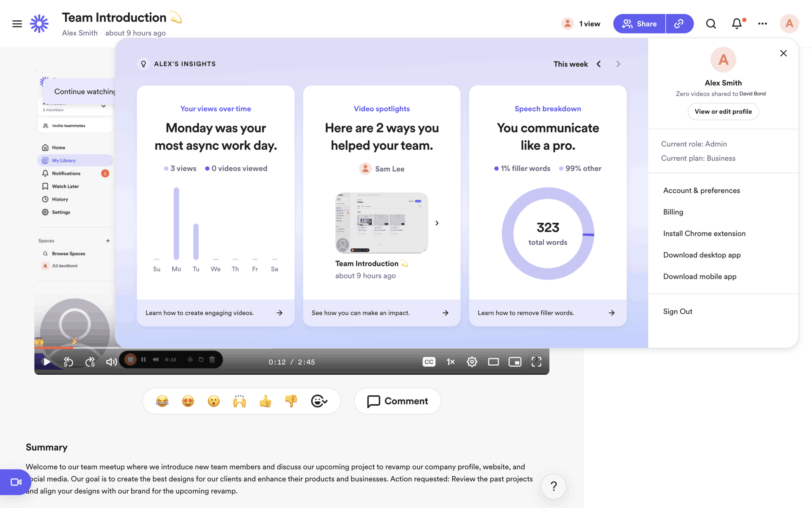Viewport: 812px width, 508px height.
Task: Open Billing menu item
Action: click(673, 212)
